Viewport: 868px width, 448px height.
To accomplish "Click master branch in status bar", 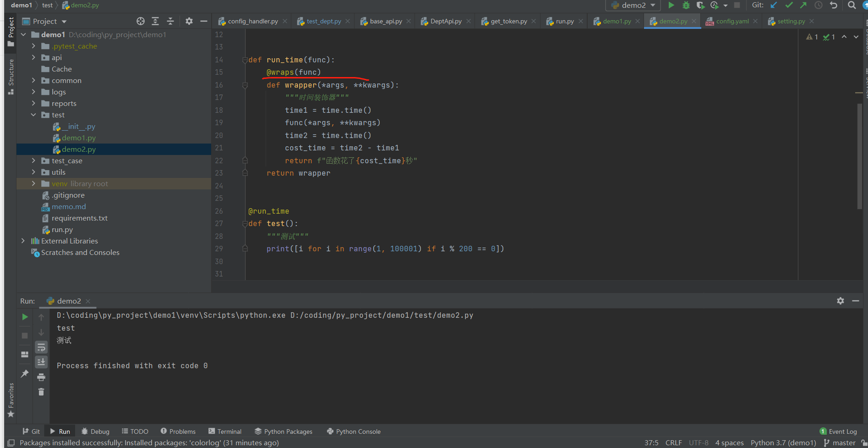I will point(840,442).
